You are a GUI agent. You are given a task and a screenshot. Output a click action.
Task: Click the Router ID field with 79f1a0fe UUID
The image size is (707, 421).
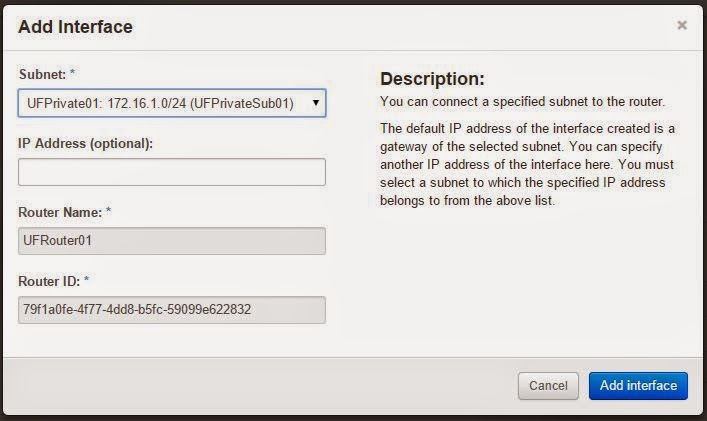pos(172,310)
